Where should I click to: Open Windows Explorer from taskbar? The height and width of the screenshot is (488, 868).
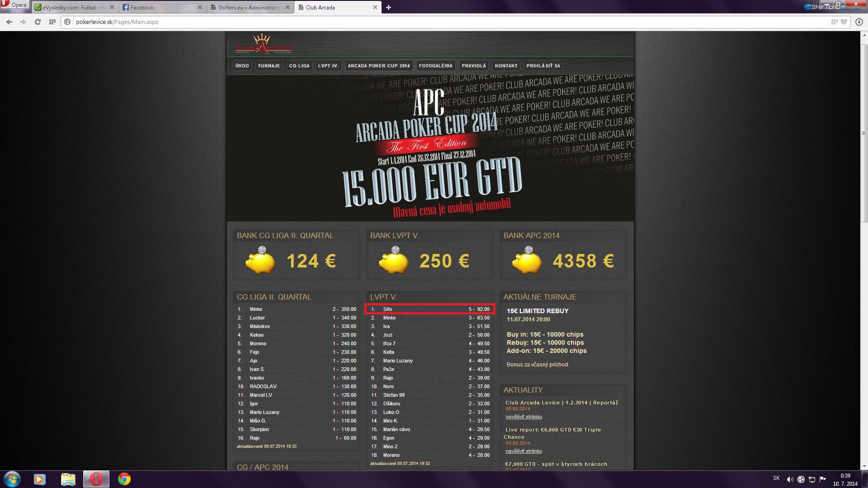[x=68, y=479]
